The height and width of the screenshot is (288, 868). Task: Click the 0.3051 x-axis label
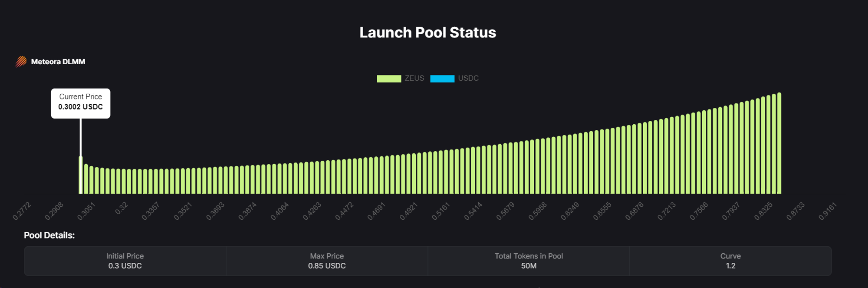pos(86,211)
